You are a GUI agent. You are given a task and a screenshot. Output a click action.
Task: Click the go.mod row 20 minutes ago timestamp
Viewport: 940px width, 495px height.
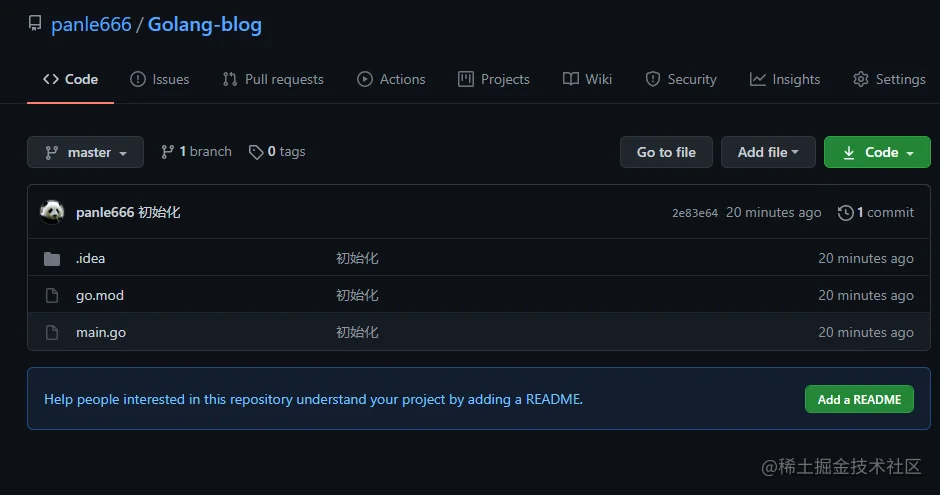pos(866,295)
